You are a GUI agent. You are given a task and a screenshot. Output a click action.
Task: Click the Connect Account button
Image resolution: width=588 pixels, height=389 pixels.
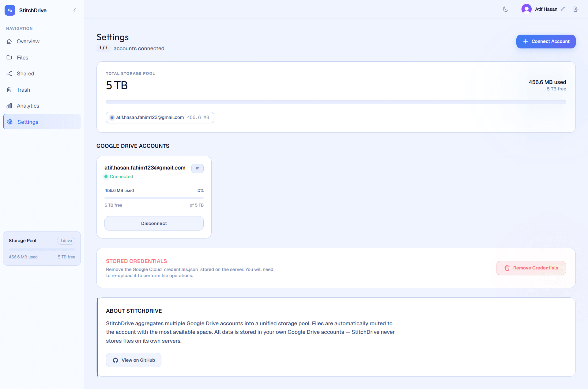pos(546,41)
